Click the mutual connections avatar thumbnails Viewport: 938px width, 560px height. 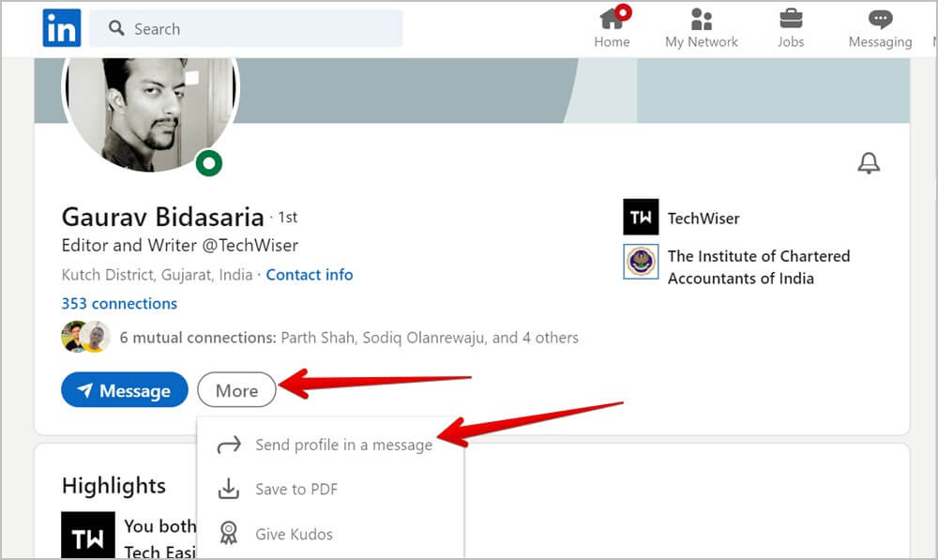[x=85, y=337]
